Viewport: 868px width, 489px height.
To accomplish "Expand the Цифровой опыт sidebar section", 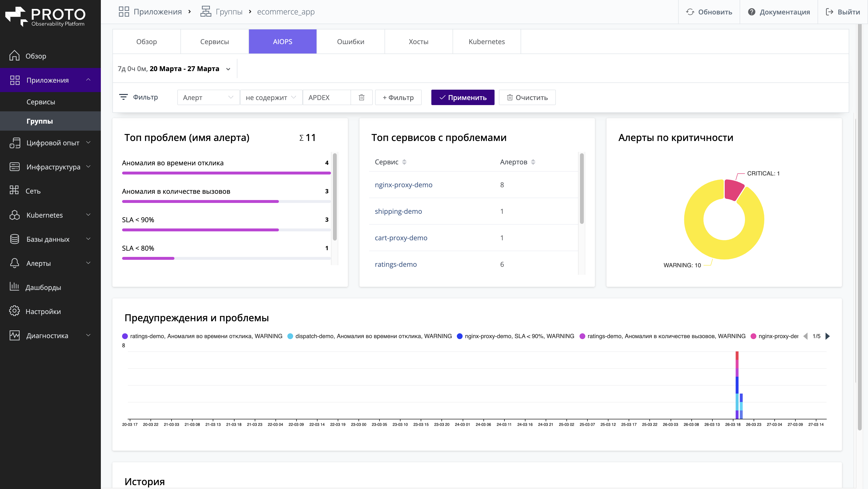I will click(x=88, y=142).
